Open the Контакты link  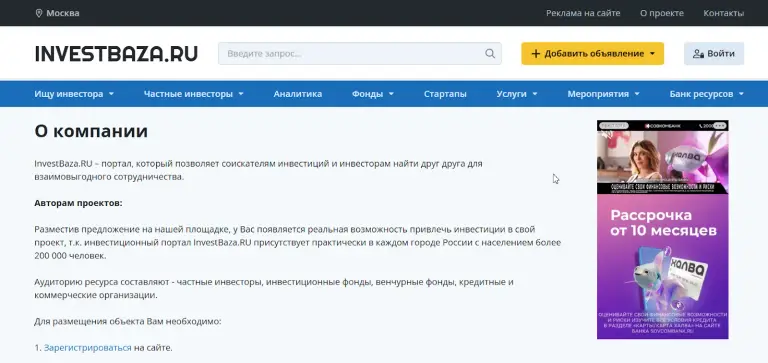click(723, 13)
